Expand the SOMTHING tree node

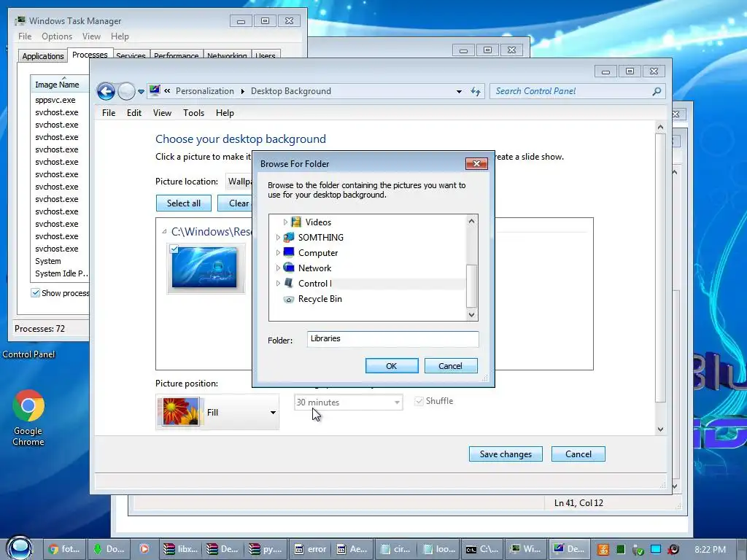point(278,237)
